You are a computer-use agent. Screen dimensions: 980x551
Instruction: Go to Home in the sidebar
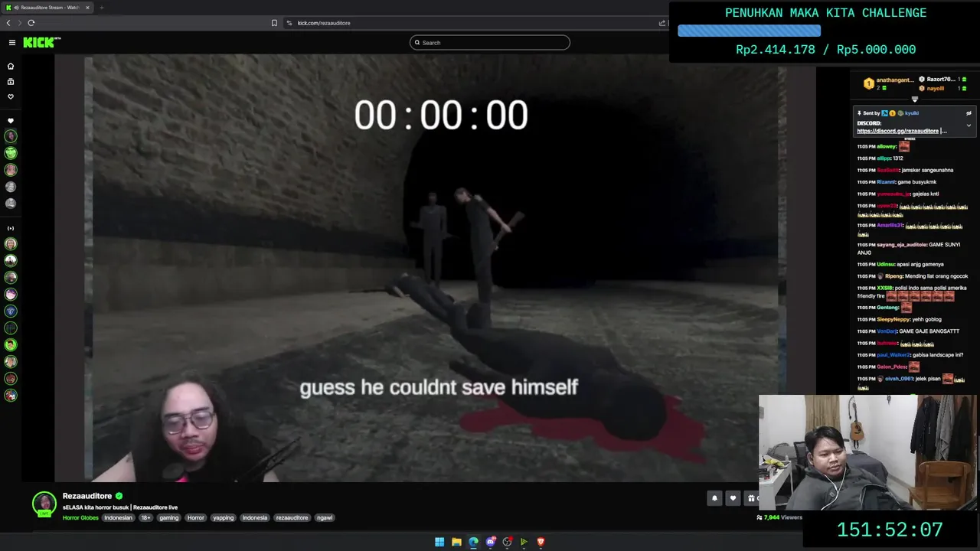coord(11,67)
